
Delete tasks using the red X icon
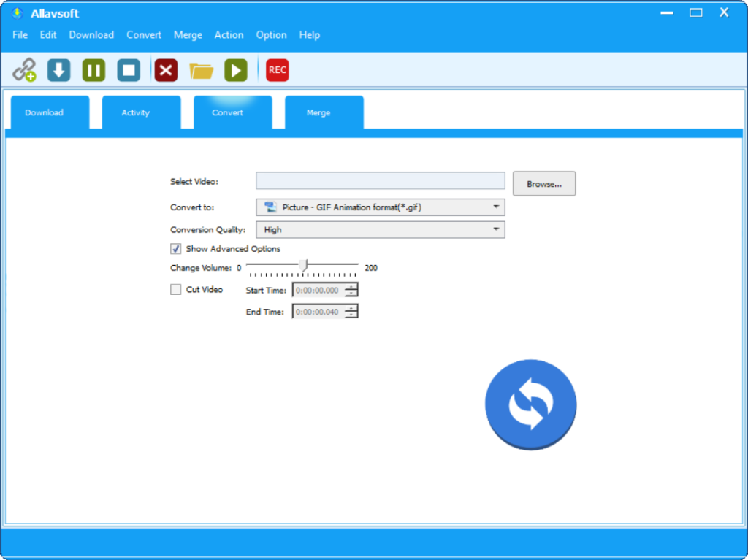[165, 69]
